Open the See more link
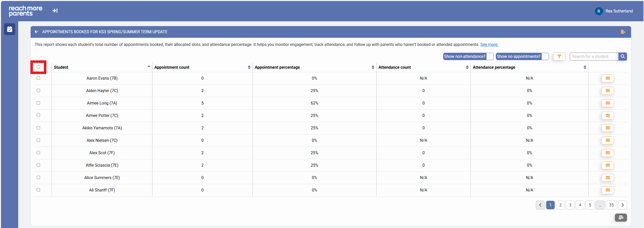This screenshot has width=644, height=228. [x=489, y=45]
